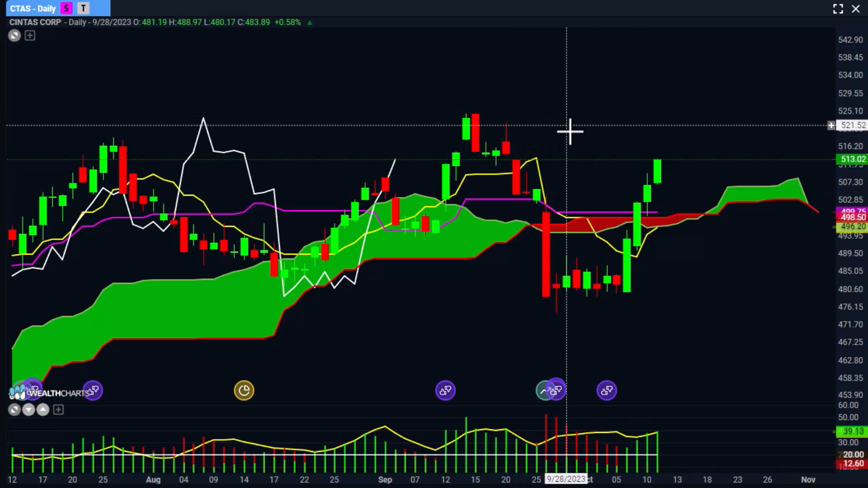The width and height of the screenshot is (868, 488).
Task: Open the purple thumbs event marker near 9/28/2023
Action: click(x=557, y=389)
